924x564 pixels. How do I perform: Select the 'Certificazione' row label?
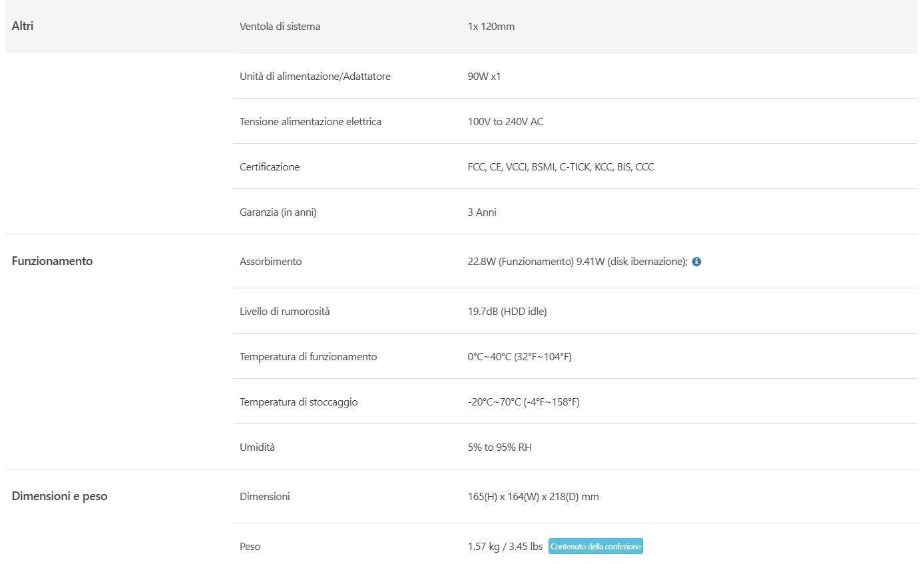pos(270,167)
